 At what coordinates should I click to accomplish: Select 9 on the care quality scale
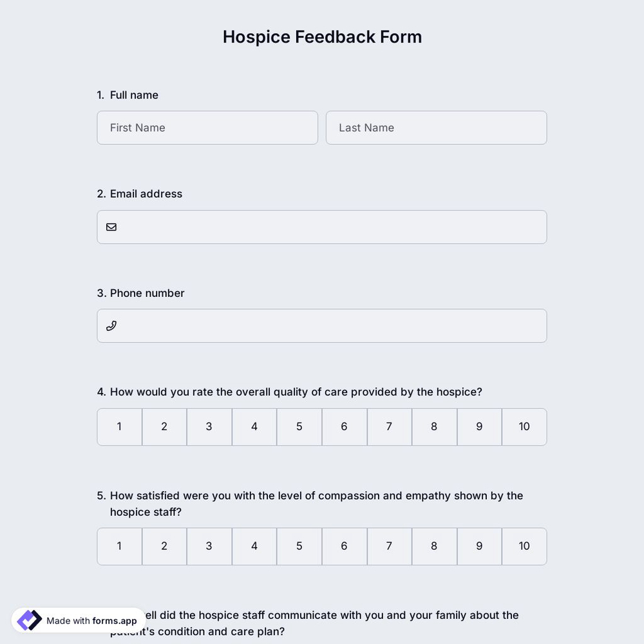[x=479, y=426]
